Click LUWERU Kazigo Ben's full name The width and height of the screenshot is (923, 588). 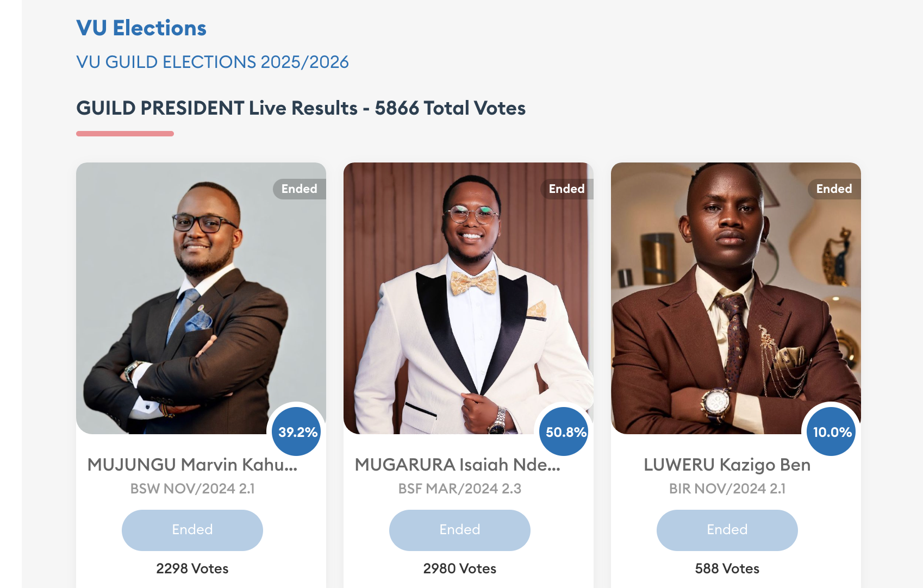[727, 465]
